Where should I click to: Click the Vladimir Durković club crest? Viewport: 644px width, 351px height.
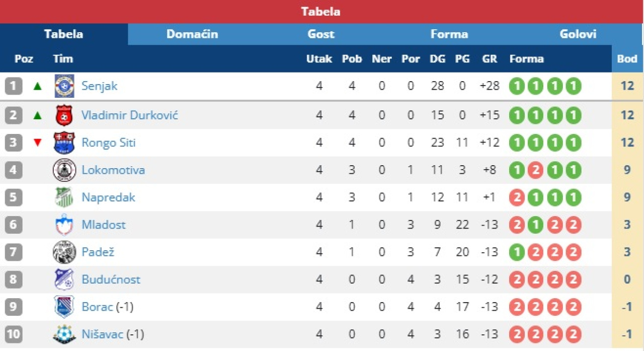point(64,115)
